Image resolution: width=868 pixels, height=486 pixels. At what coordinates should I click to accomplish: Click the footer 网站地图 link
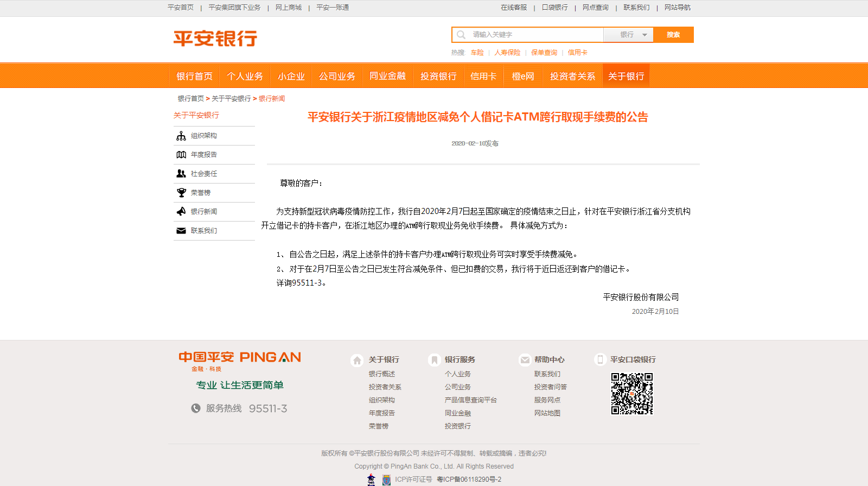(x=547, y=413)
